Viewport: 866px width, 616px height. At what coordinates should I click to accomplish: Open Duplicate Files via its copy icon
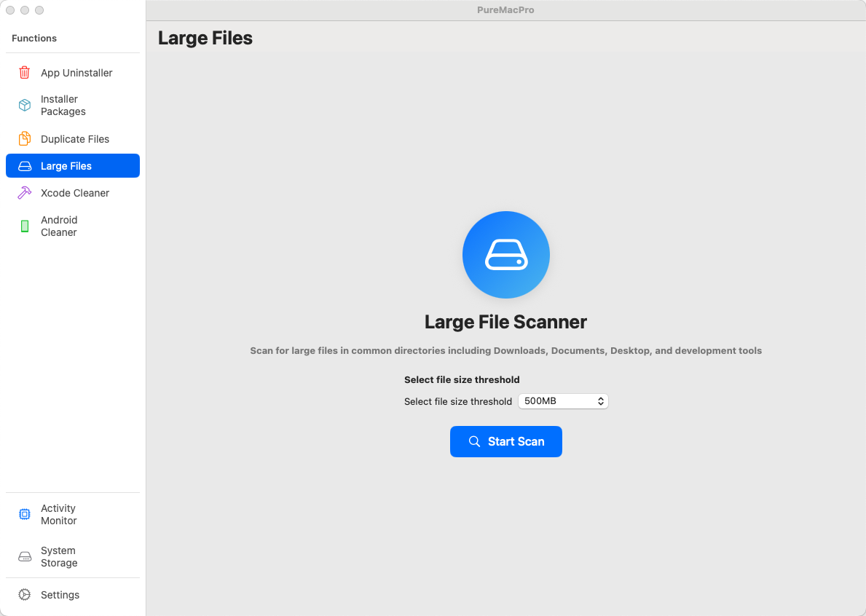point(23,138)
